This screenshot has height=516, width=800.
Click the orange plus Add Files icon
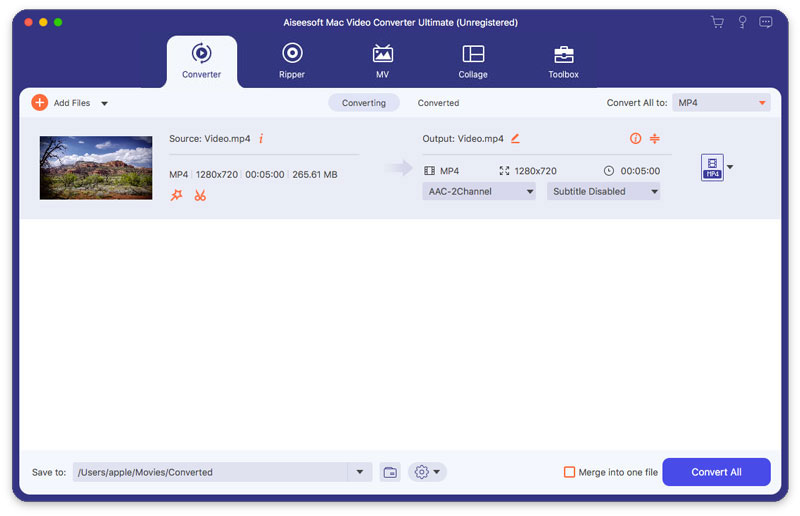pos(40,103)
